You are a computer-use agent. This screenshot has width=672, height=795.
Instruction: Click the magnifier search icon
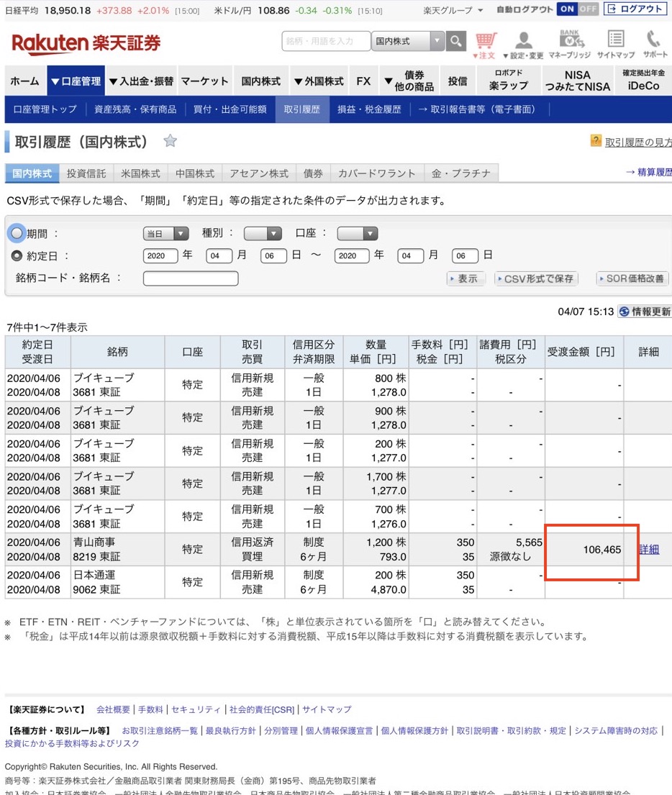[x=455, y=42]
